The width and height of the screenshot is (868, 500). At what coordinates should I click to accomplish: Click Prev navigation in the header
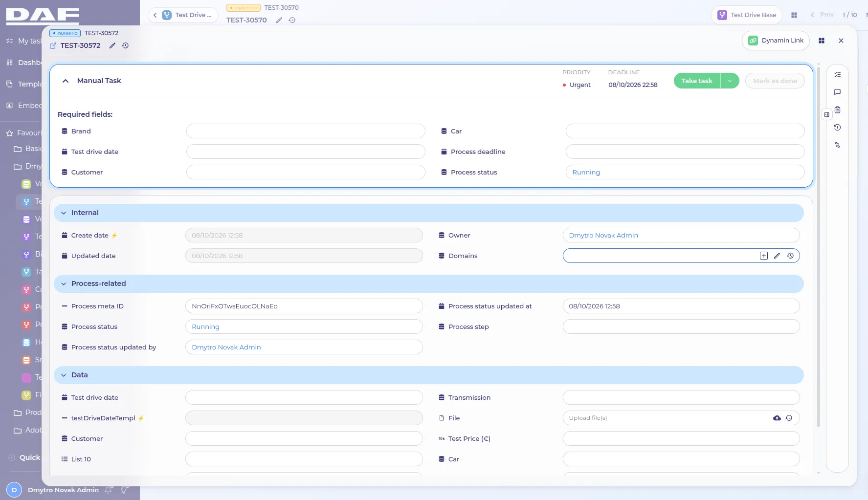[822, 15]
